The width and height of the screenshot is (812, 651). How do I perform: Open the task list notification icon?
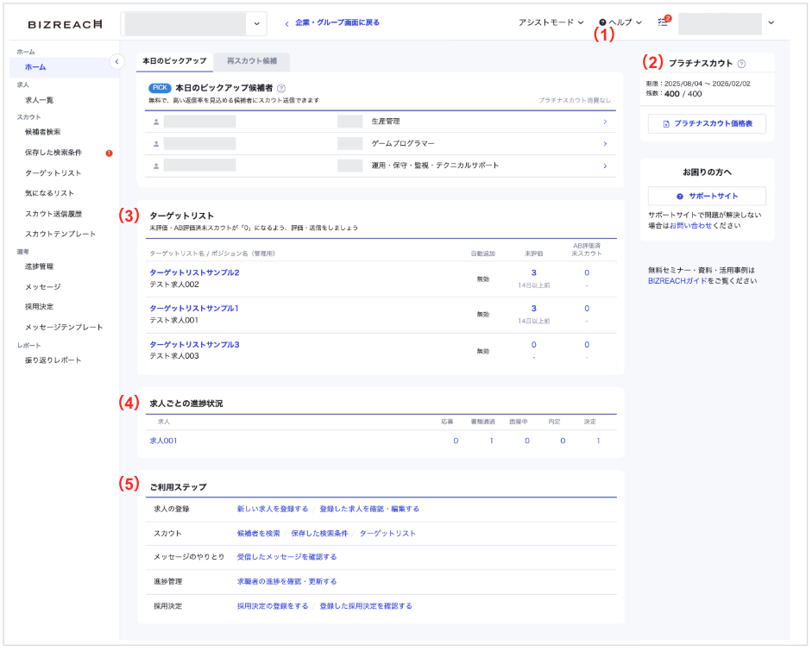[663, 22]
